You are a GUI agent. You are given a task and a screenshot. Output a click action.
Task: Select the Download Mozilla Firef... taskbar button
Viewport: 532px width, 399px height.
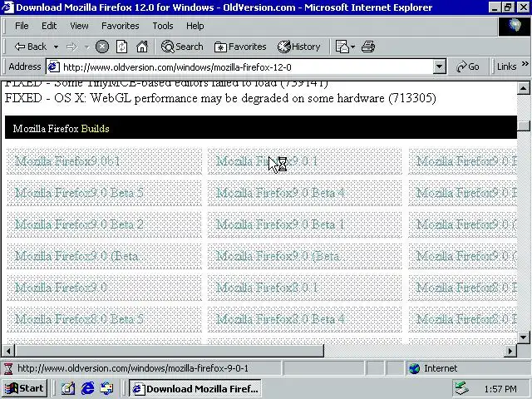pos(195,388)
